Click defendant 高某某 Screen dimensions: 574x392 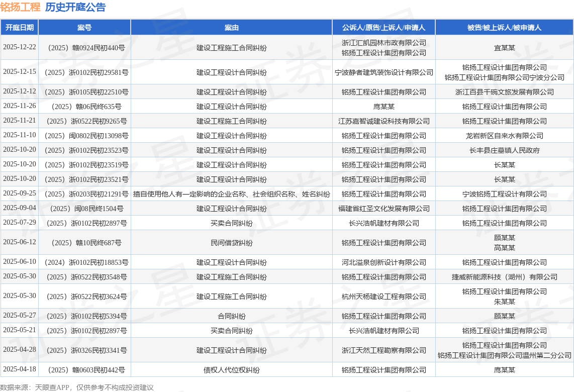[505, 248]
